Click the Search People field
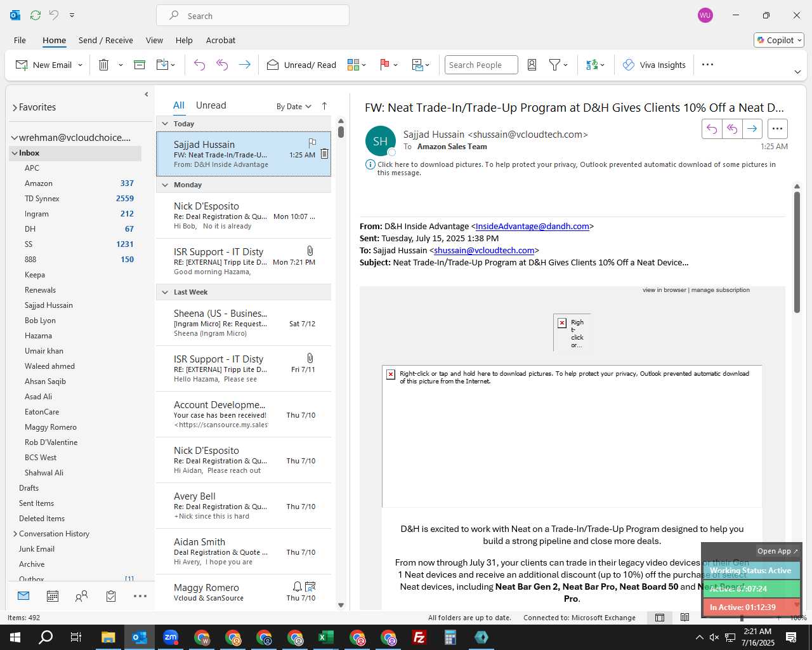The image size is (812, 650). click(481, 65)
